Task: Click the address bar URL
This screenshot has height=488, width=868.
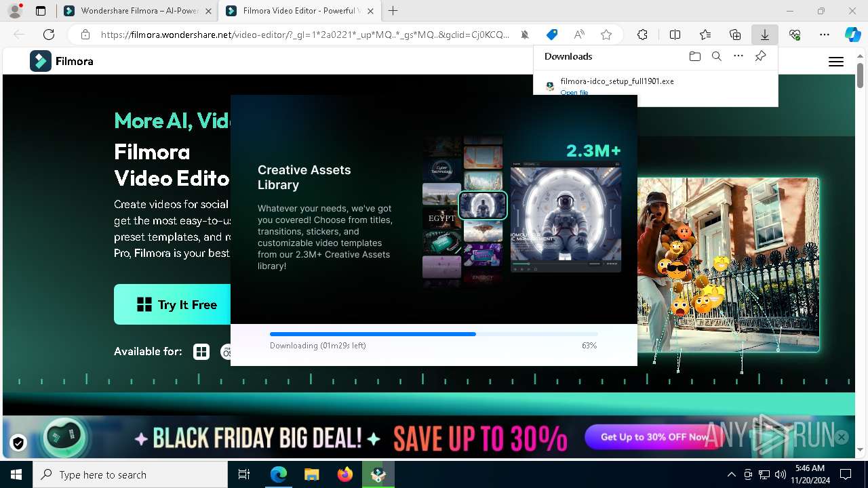Action: click(x=305, y=35)
